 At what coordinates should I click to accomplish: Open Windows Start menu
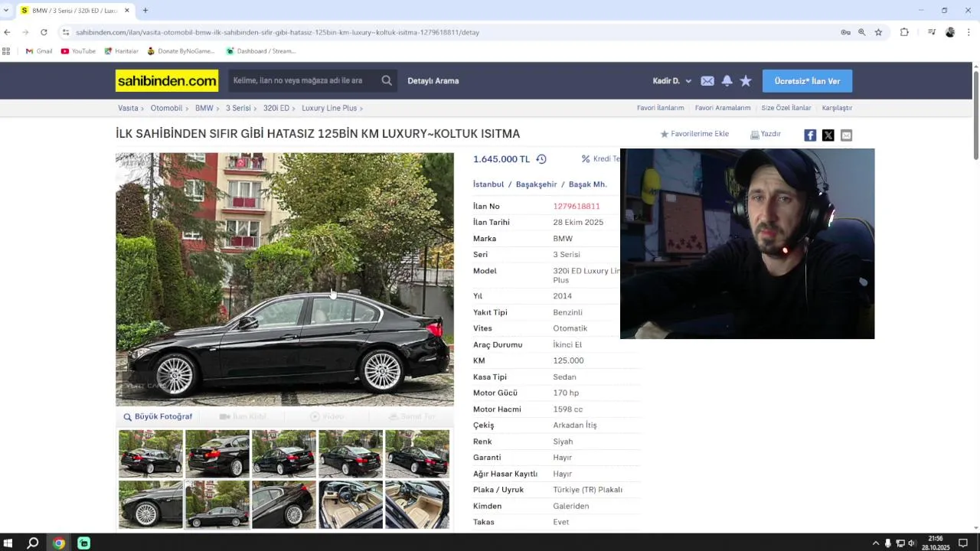8,543
